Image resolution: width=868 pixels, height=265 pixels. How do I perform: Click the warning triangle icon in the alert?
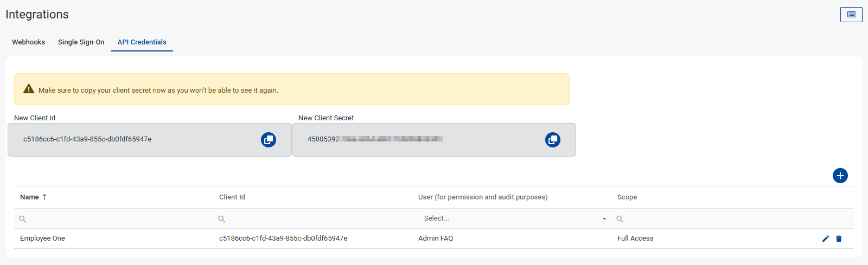click(x=29, y=89)
